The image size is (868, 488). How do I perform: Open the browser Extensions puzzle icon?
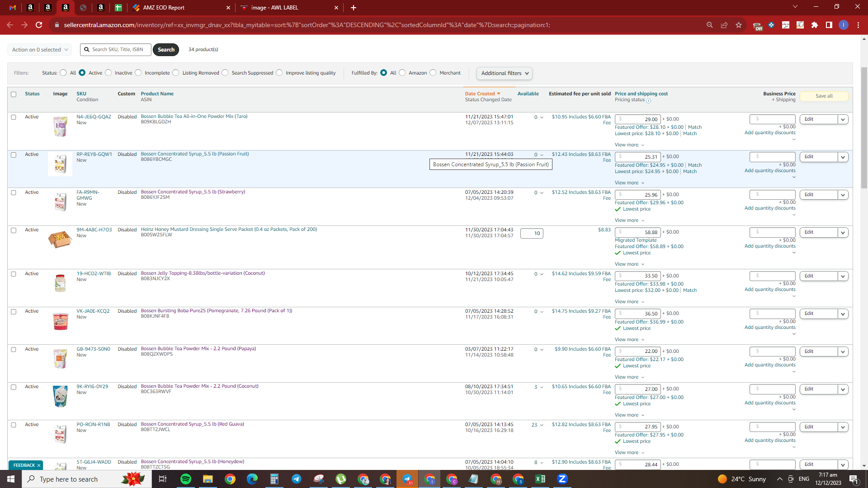click(x=815, y=25)
